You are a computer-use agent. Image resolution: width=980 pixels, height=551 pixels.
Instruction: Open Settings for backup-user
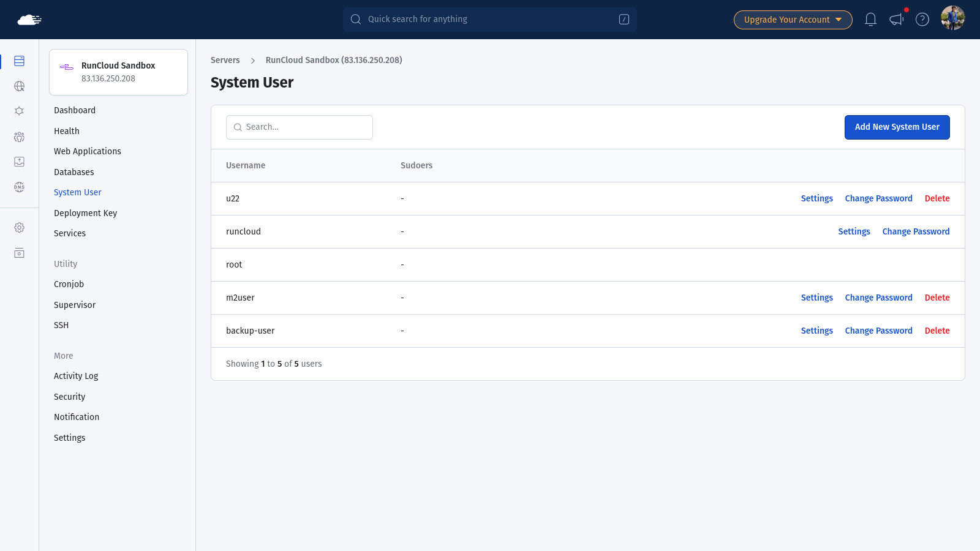click(x=817, y=331)
